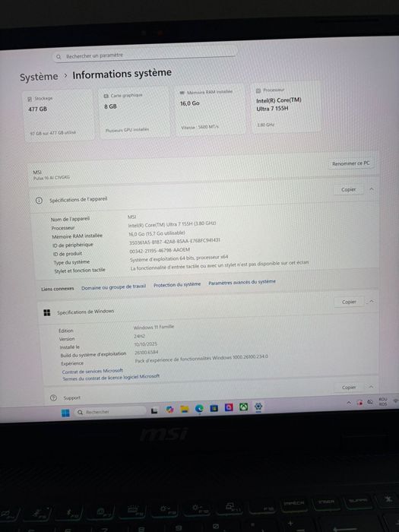Screen dimensions: 399x532
Task: Show hidden system tray icons
Action: tap(349, 403)
